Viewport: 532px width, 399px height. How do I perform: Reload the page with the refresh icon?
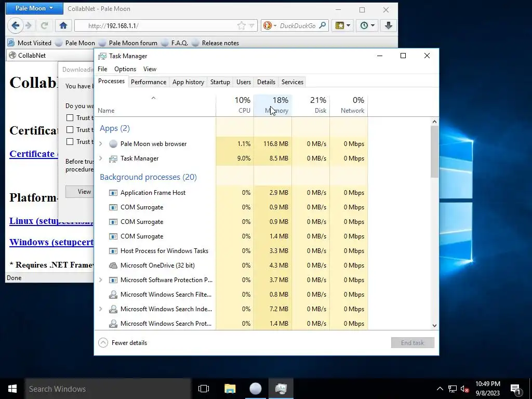(x=44, y=25)
